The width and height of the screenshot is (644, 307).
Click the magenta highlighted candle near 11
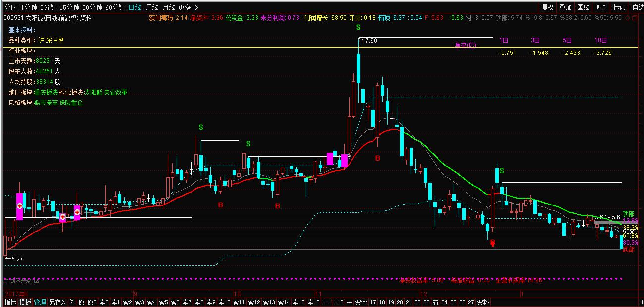(330, 159)
